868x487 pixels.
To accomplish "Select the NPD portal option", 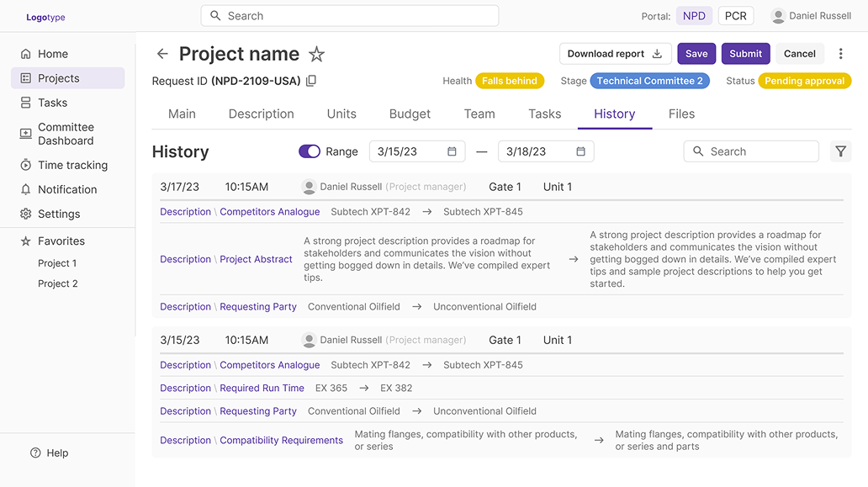I will [x=694, y=16].
